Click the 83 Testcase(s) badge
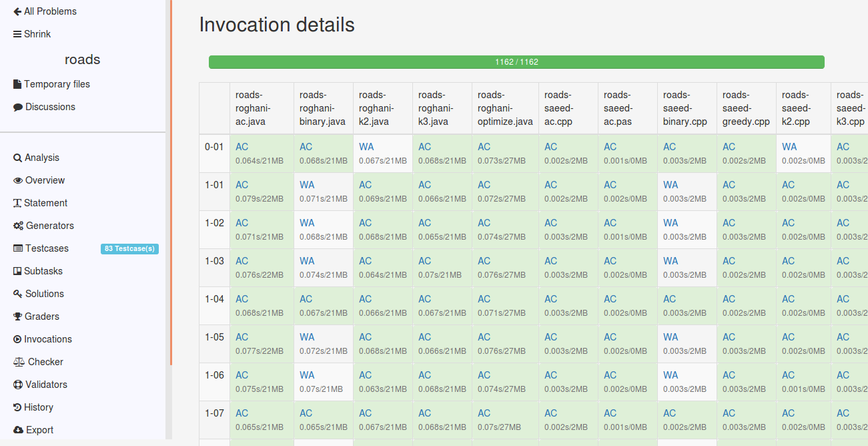The height and width of the screenshot is (446, 868). [129, 249]
